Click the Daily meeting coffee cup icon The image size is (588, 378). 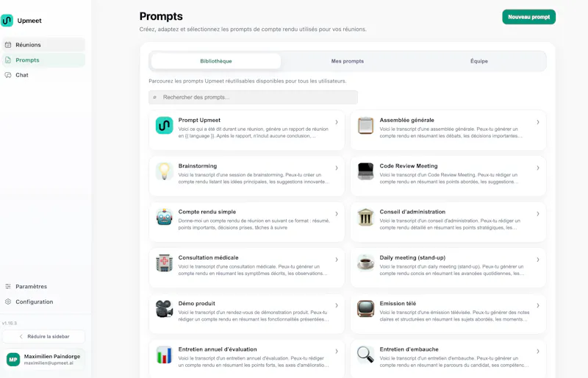[365, 263]
